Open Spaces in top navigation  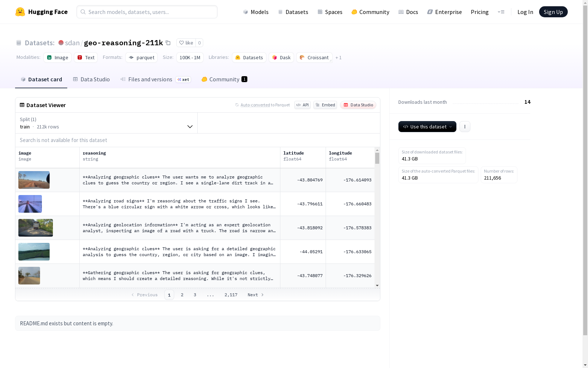click(x=330, y=12)
